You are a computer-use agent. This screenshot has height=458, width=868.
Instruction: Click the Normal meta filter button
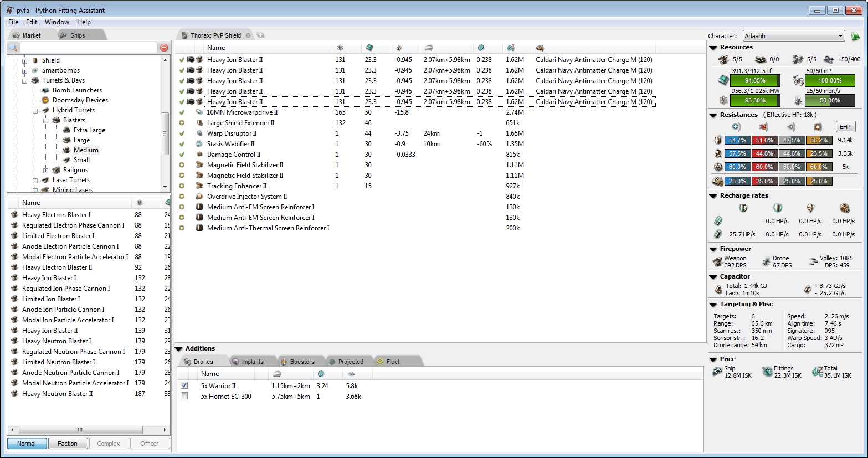tap(27, 444)
